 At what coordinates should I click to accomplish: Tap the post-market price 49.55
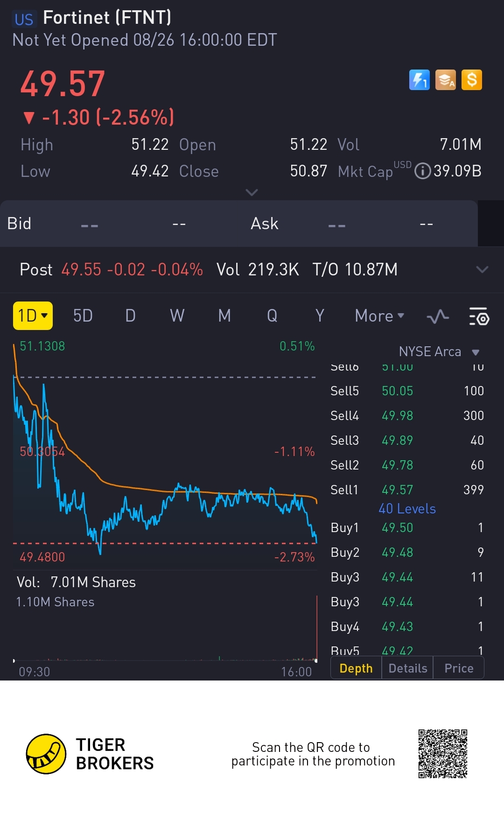point(81,269)
